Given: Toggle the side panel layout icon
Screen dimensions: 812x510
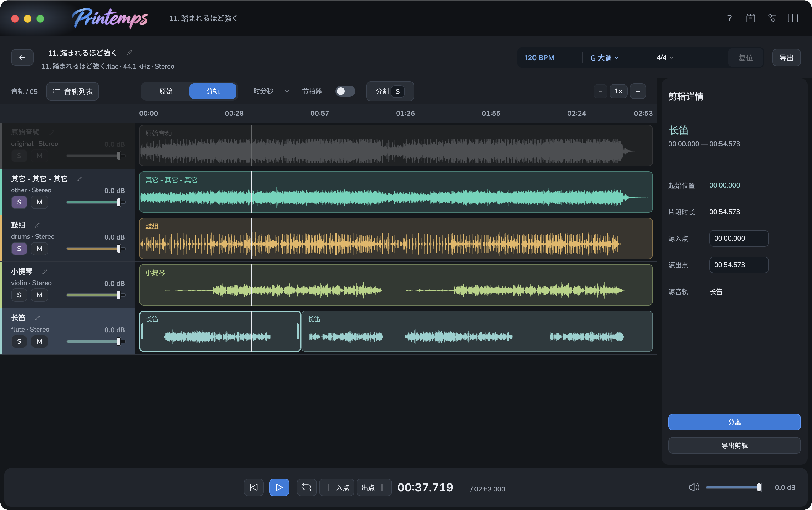Looking at the screenshot, I should pos(792,18).
